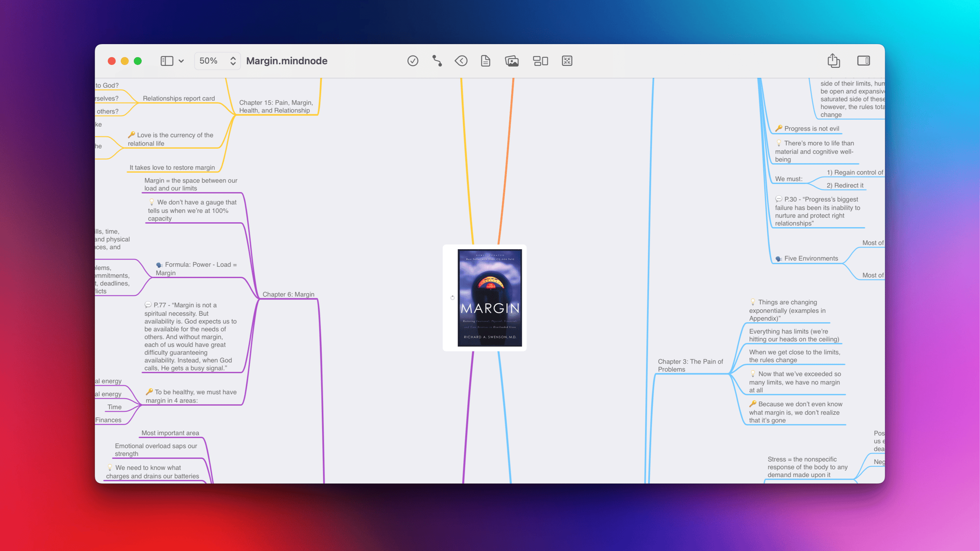The height and width of the screenshot is (551, 980).
Task: Select Love is the currency node
Action: [171, 139]
